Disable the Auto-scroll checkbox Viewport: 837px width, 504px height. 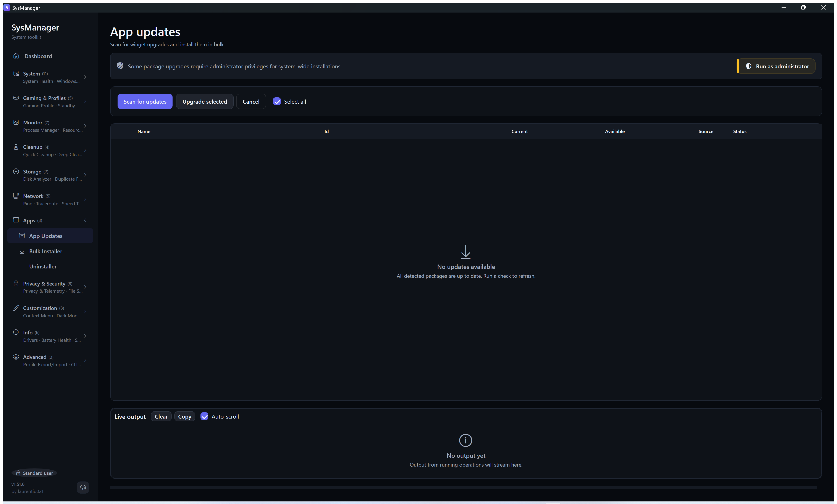tap(205, 416)
